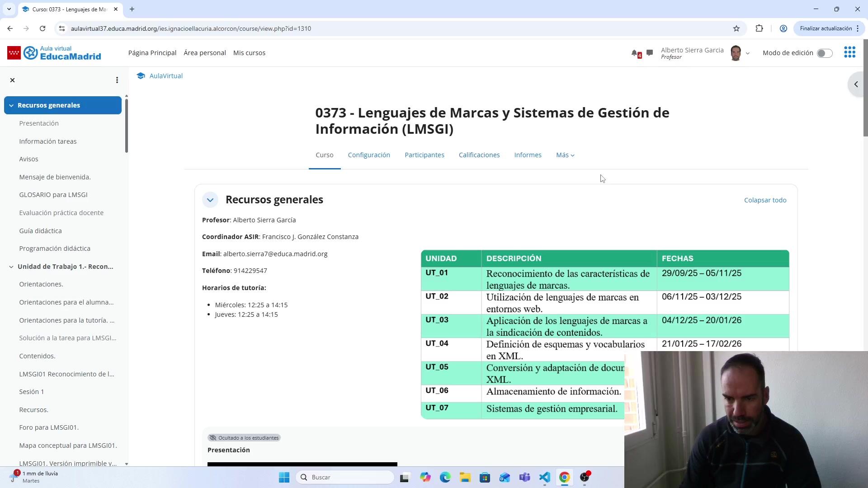Close the course index sidebar
This screenshot has height=488, width=868.
pyautogui.click(x=13, y=80)
